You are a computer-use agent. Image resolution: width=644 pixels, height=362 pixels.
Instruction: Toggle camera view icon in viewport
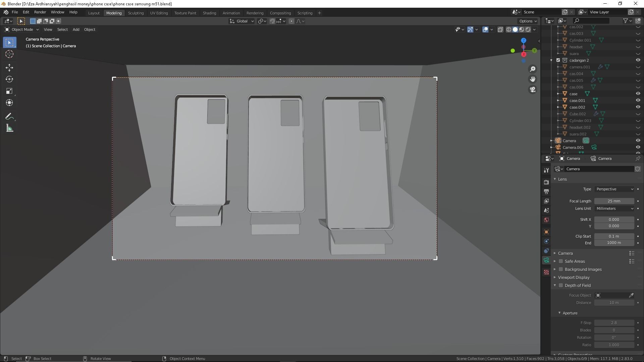533,90
